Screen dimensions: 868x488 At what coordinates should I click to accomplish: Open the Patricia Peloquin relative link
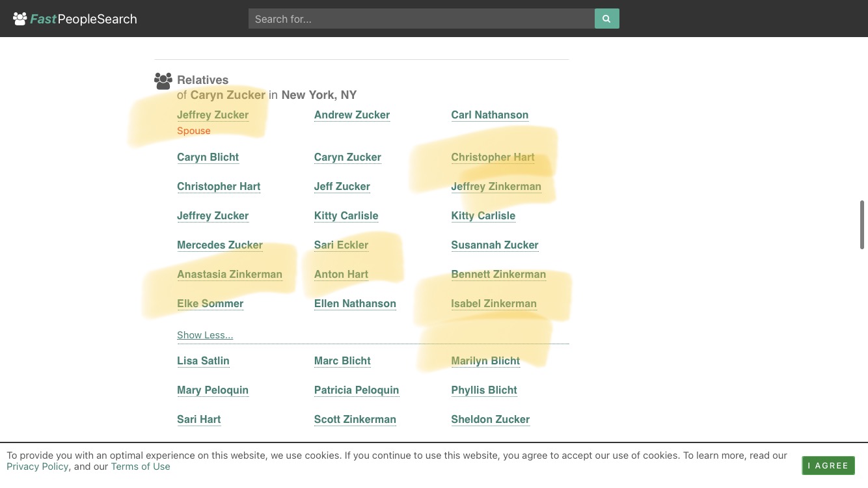[357, 390]
